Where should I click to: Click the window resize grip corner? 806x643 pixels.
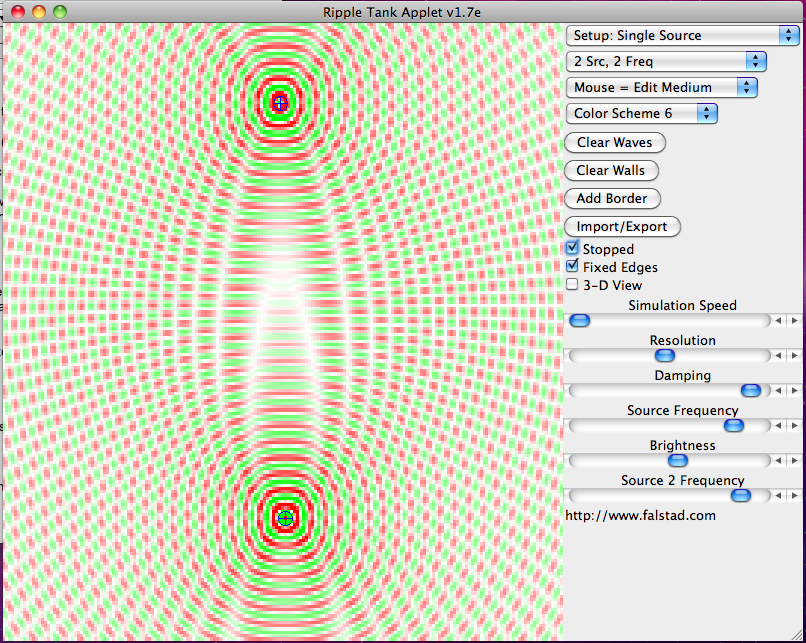point(797,636)
